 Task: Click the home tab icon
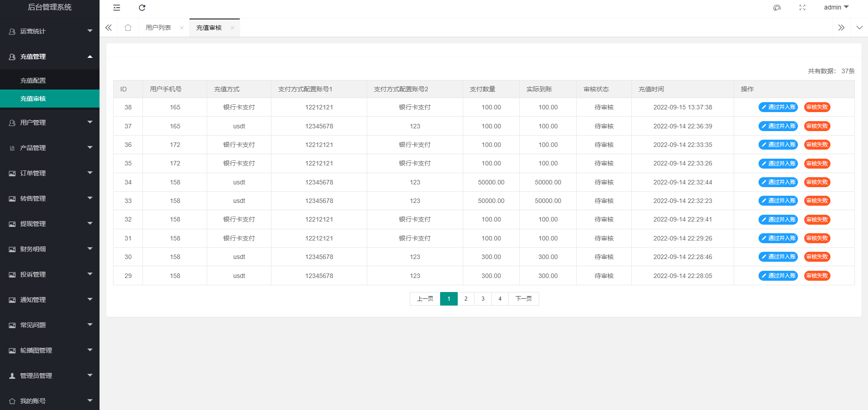(128, 28)
